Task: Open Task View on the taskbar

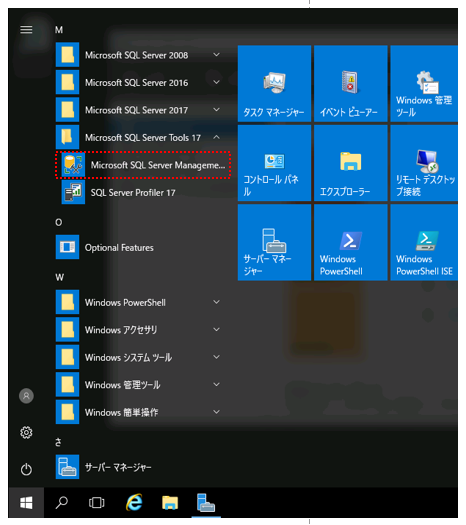Action: (97, 503)
